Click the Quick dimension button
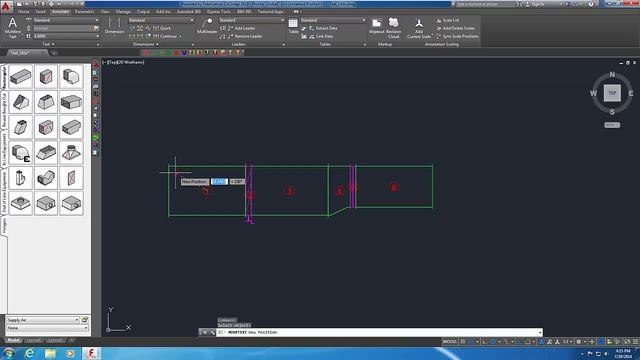The width and height of the screenshot is (640, 360). click(162, 28)
